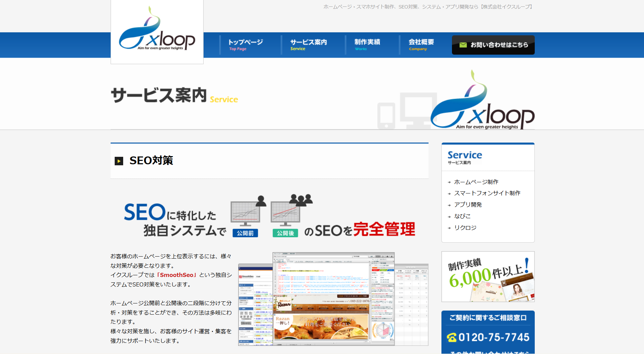Click the arrow icon before リクロジ
The width and height of the screenshot is (644, 354).
pos(449,228)
